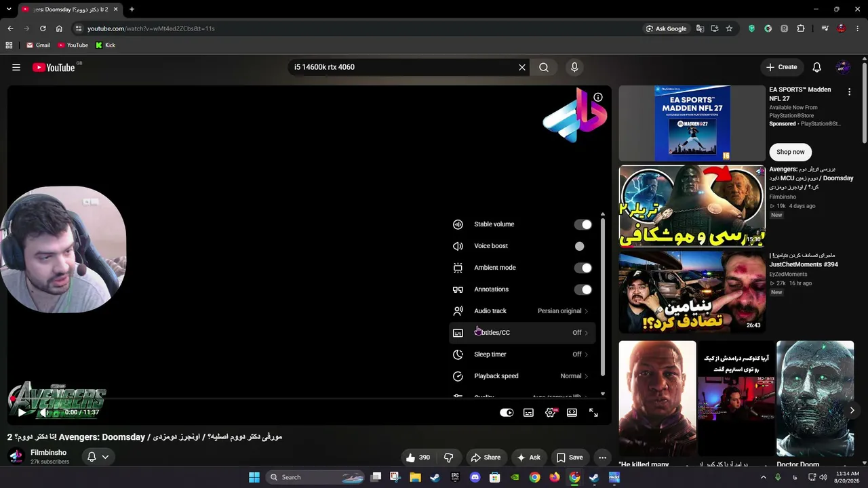Enable Voice boost switch
This screenshot has width=868, height=488.
point(583,246)
